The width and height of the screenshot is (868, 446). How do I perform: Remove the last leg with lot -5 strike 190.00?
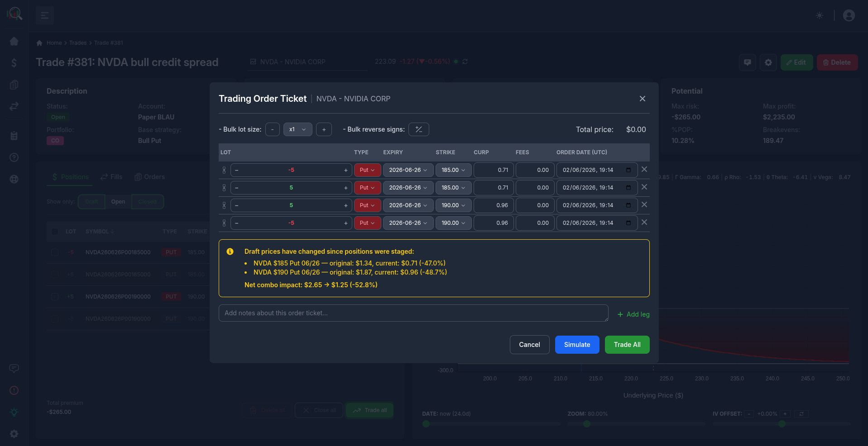point(644,223)
